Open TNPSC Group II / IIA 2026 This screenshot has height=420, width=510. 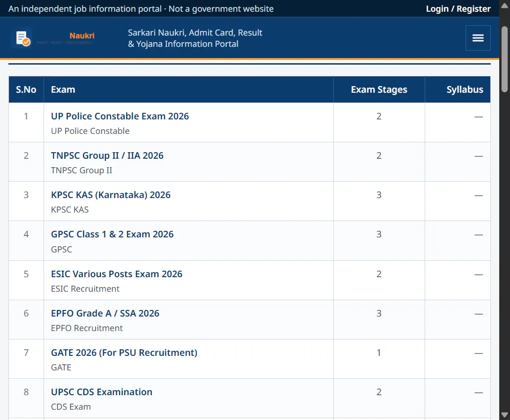tap(107, 155)
